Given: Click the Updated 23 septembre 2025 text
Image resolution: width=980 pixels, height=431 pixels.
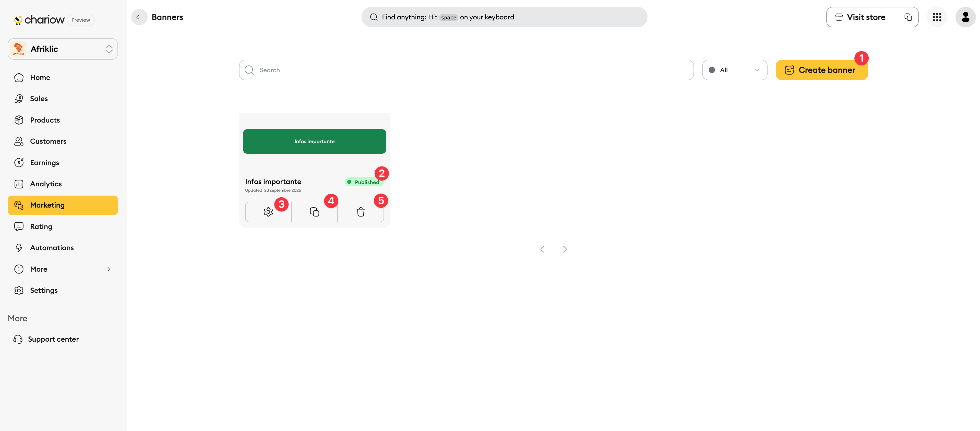Looking at the screenshot, I should pyautogui.click(x=273, y=190).
